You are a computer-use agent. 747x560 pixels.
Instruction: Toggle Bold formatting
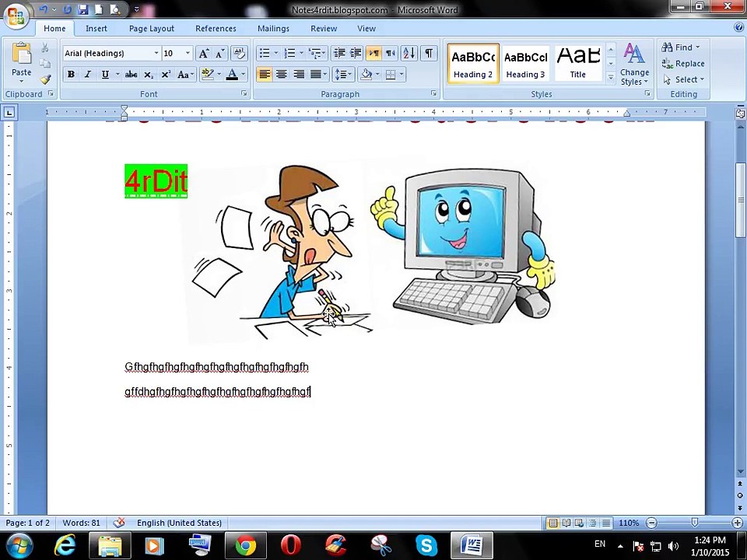[x=71, y=75]
